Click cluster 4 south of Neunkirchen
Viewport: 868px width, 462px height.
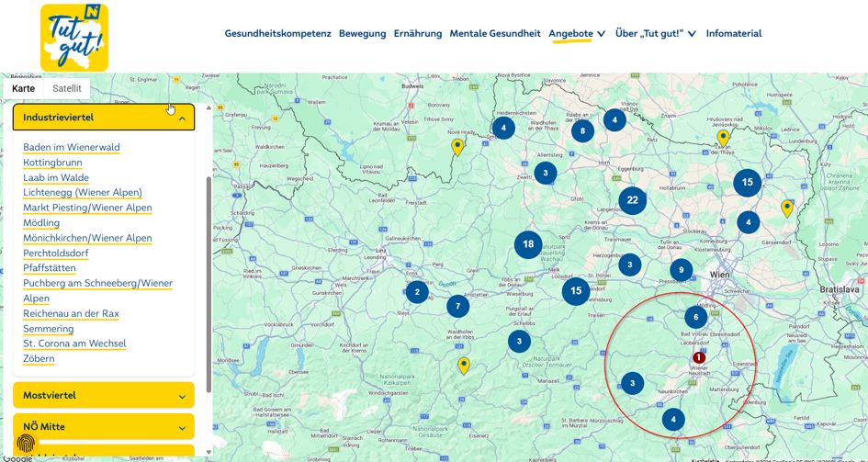[x=673, y=420]
